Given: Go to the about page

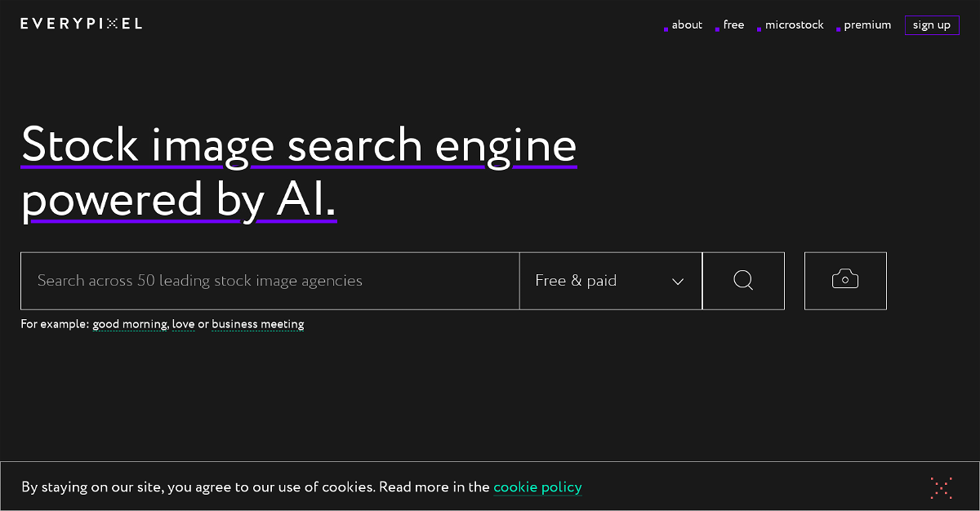Looking at the screenshot, I should click(x=686, y=25).
